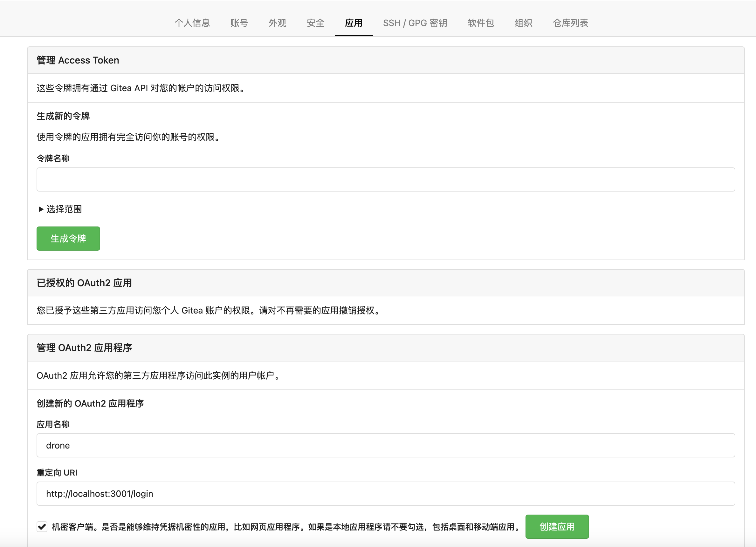
Task: Click the 选择范围 summary label
Action: [64, 209]
